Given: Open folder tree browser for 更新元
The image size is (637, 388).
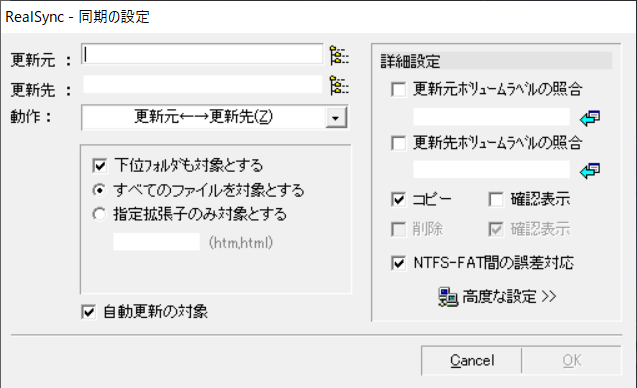Looking at the screenshot, I should click(339, 56).
